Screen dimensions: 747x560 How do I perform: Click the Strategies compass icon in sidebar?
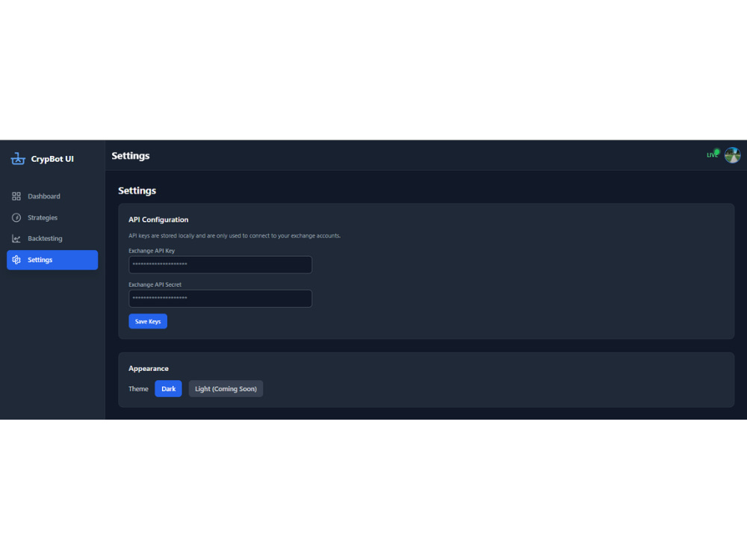[x=16, y=217]
